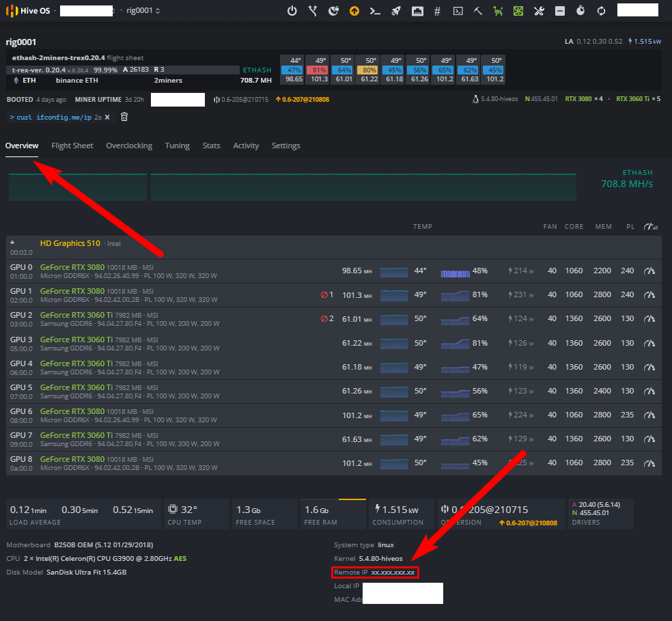
Task: Open the Overclocking tab
Action: [x=129, y=146]
